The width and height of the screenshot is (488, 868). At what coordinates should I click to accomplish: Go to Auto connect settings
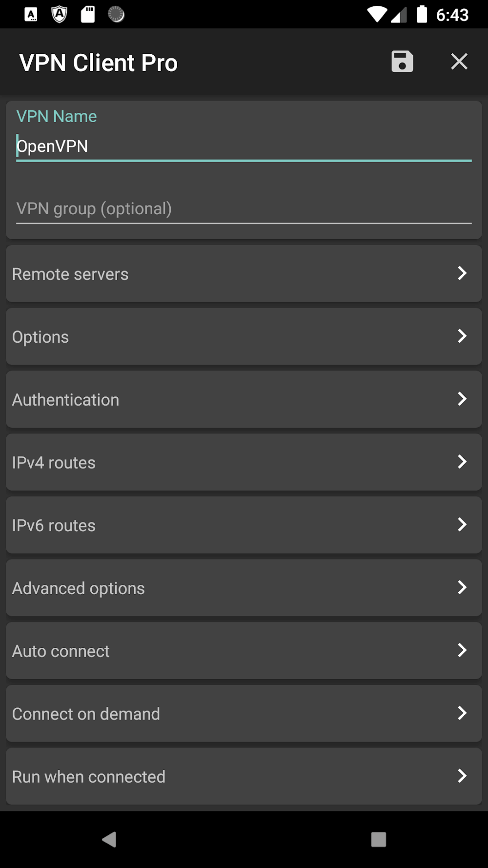click(244, 650)
